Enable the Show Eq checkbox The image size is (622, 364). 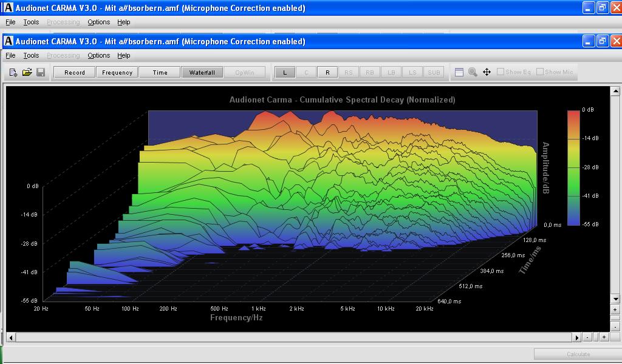[x=501, y=72]
